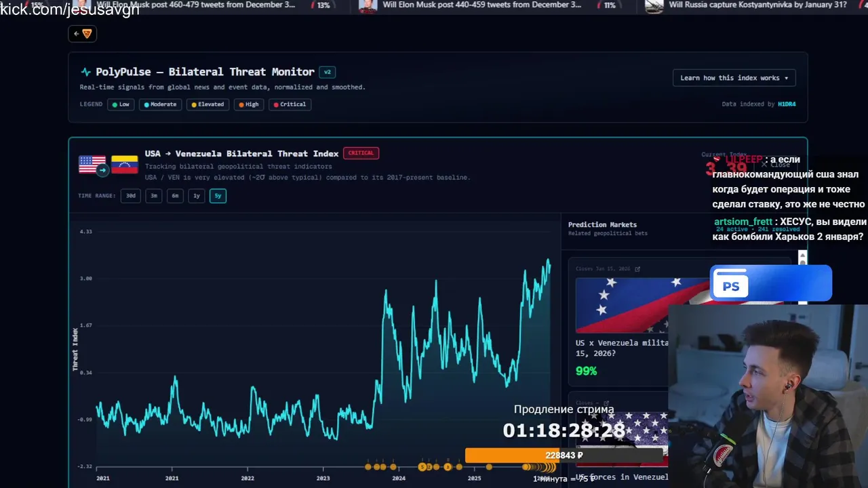Image resolution: width=868 pixels, height=488 pixels.
Task: Open external link icon beside Closes Jan 15, 2026
Action: (637, 269)
